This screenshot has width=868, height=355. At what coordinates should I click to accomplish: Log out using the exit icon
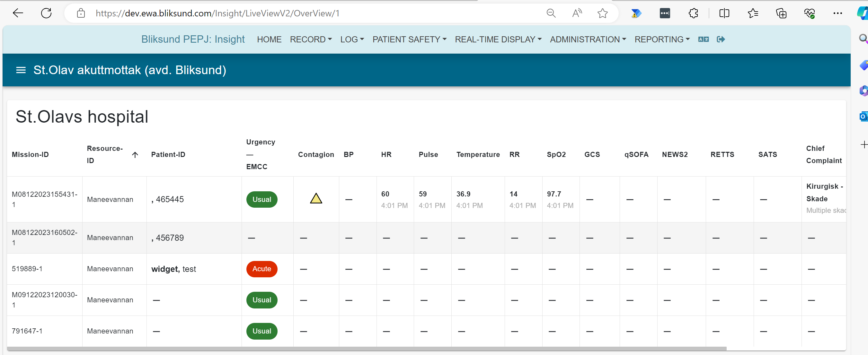click(x=721, y=39)
